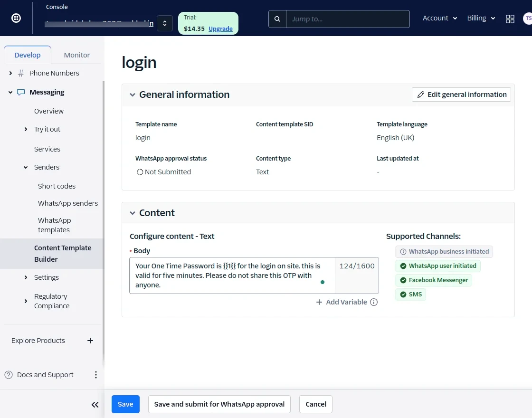
Task: Click the TS user avatar
Action: point(528,19)
